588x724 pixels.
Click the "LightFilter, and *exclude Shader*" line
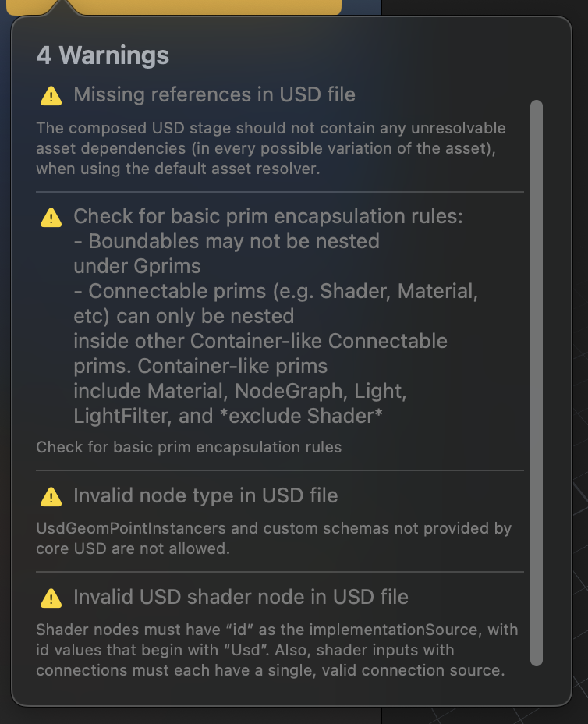tap(228, 416)
